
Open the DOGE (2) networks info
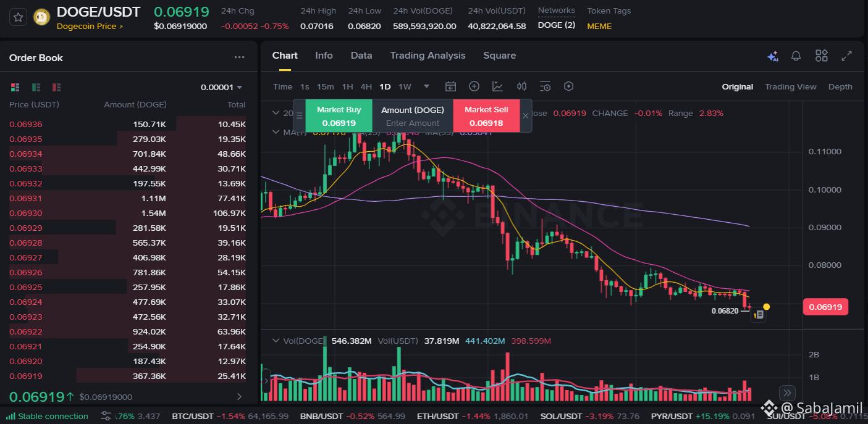556,25
